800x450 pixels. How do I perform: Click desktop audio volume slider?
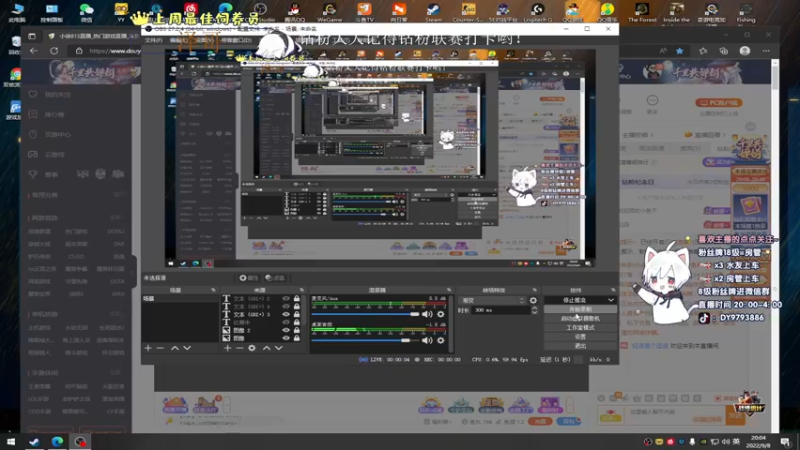(x=365, y=340)
